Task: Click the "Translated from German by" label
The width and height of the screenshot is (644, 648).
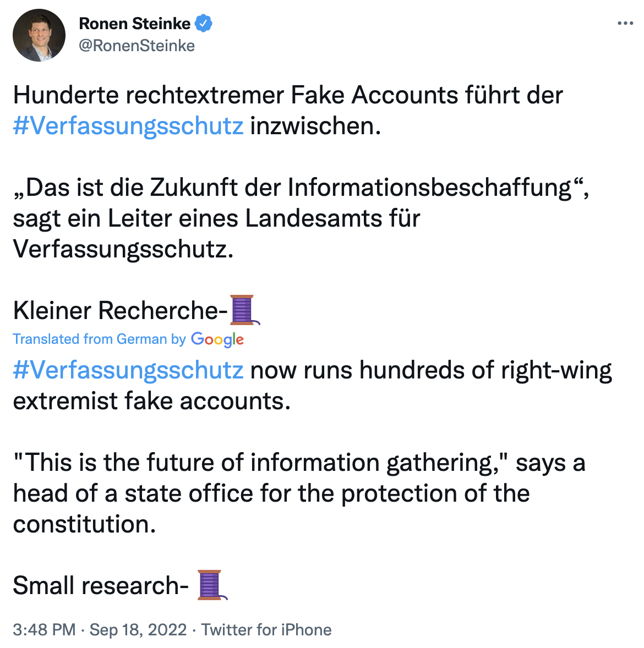Action: click(x=99, y=339)
